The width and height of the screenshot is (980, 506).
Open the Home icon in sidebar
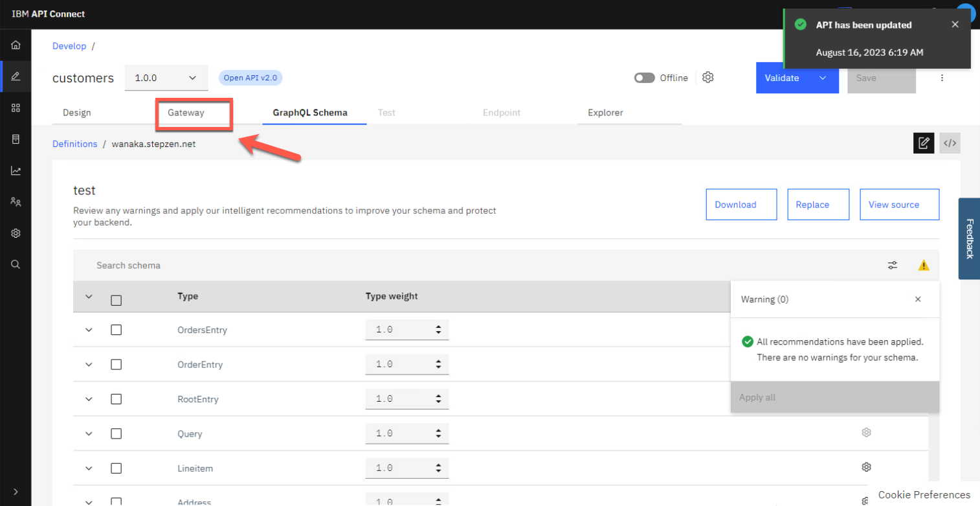tap(16, 45)
